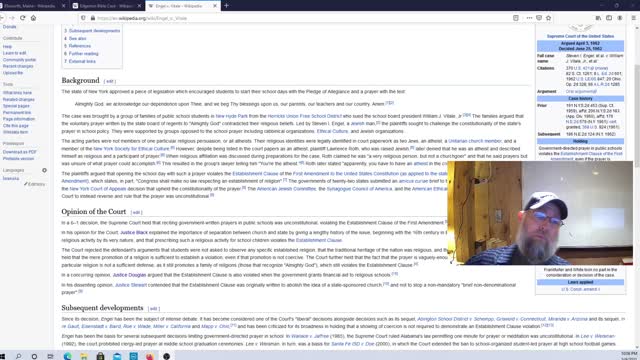
Task: Click webcam video overlay
Action: [x=540, y=213]
